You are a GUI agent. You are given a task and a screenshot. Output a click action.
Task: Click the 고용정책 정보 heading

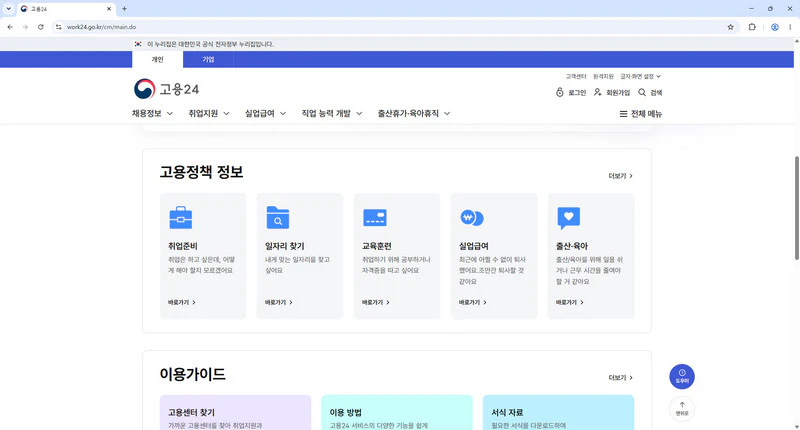click(201, 172)
